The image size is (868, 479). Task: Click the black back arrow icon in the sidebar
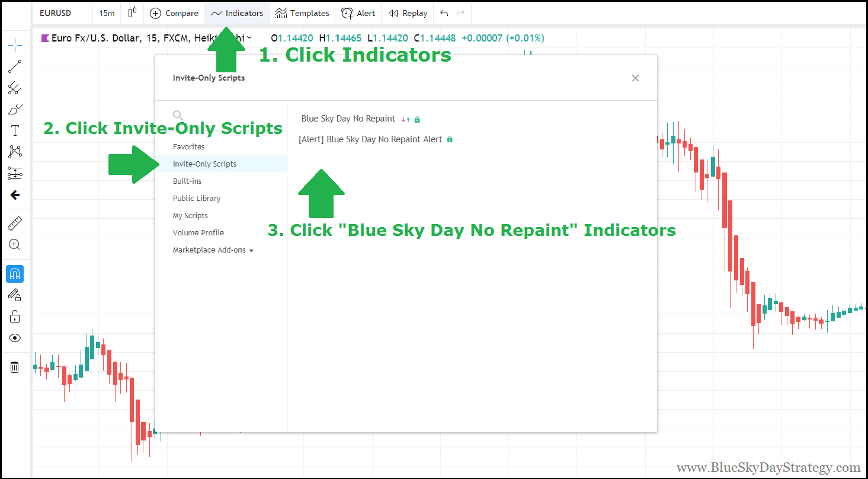(x=15, y=195)
